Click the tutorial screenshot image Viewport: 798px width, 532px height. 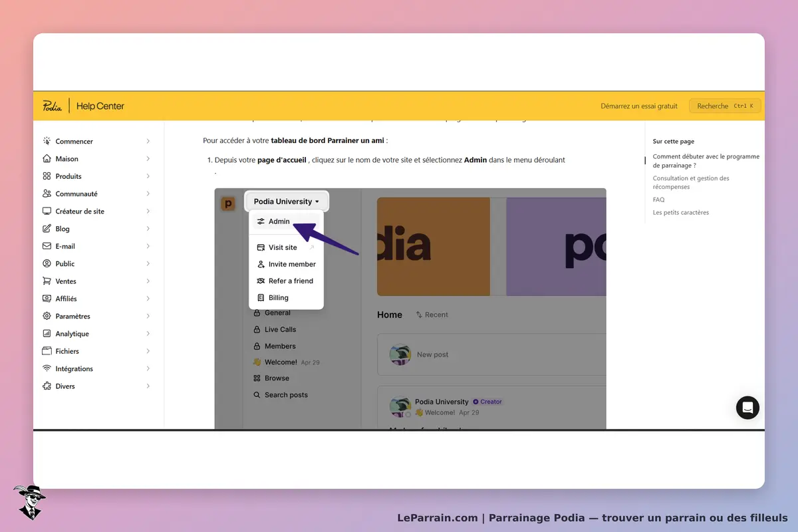[410, 309]
